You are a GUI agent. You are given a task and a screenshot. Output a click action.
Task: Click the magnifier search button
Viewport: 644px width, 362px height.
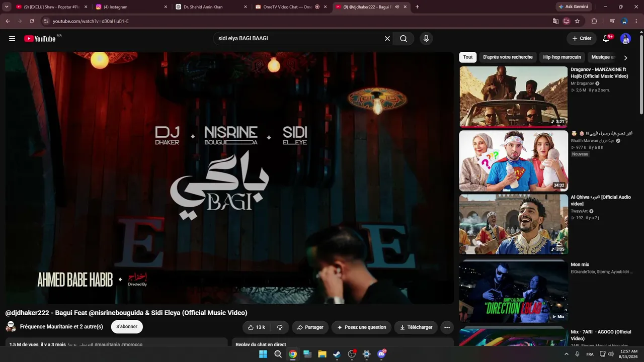[404, 39]
